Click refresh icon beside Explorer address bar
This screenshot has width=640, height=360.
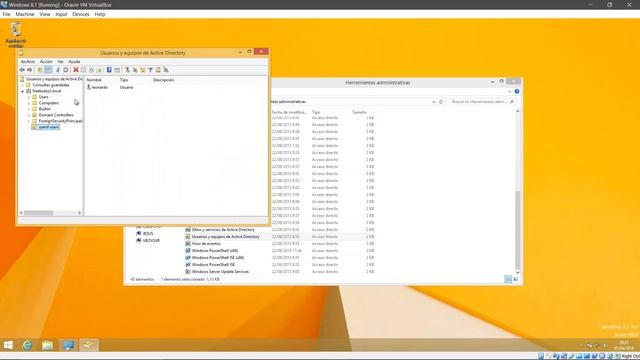tap(441, 102)
